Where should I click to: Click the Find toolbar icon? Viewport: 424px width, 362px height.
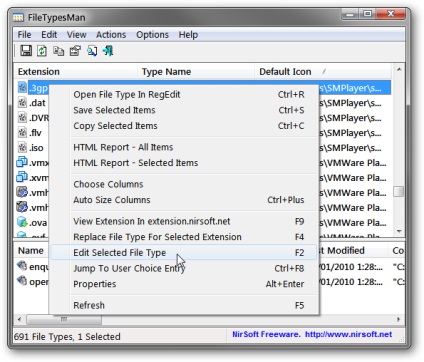(92, 51)
